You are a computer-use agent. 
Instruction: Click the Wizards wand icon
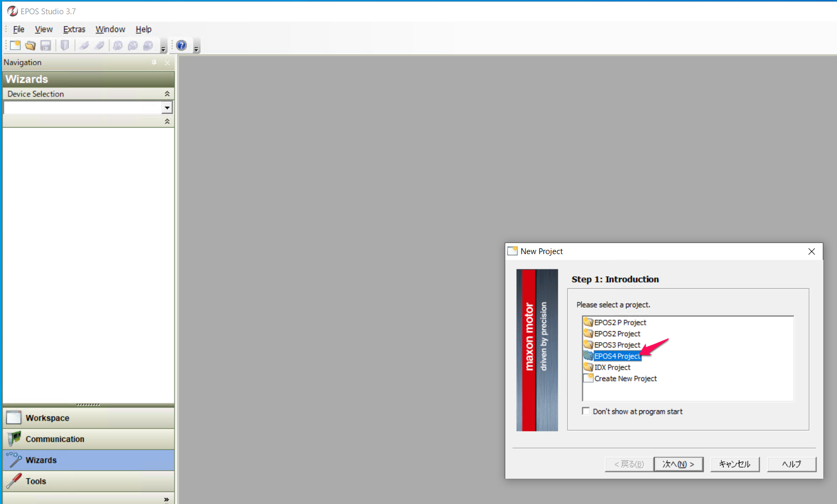click(14, 460)
